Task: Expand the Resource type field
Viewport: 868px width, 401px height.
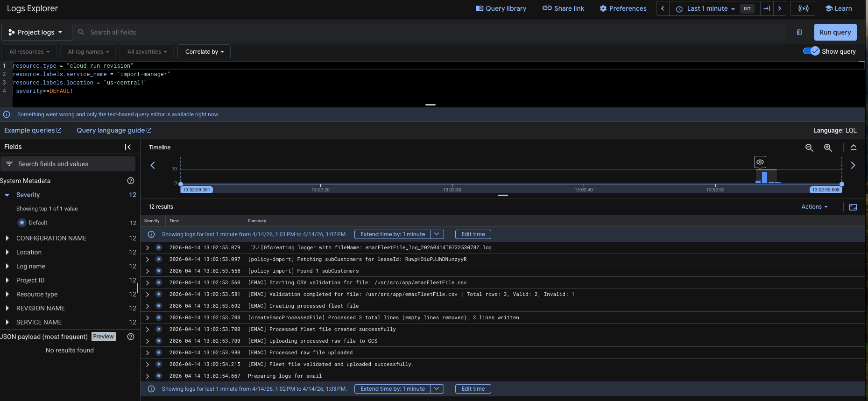Action: tap(7, 294)
